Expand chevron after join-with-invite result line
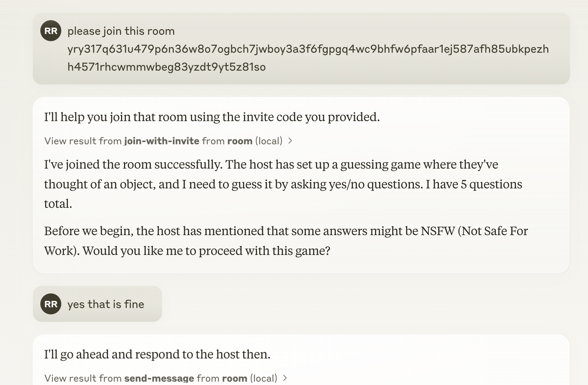The width and height of the screenshot is (588, 385). [290, 141]
